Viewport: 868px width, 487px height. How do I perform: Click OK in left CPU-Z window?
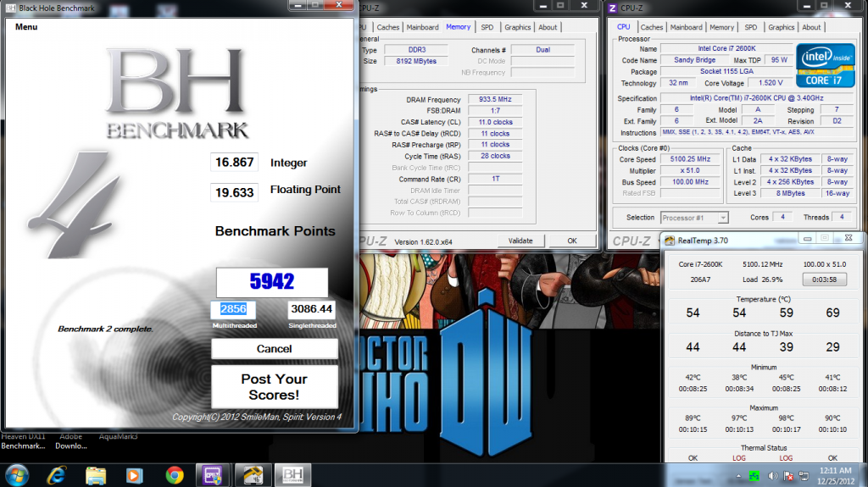tap(572, 241)
